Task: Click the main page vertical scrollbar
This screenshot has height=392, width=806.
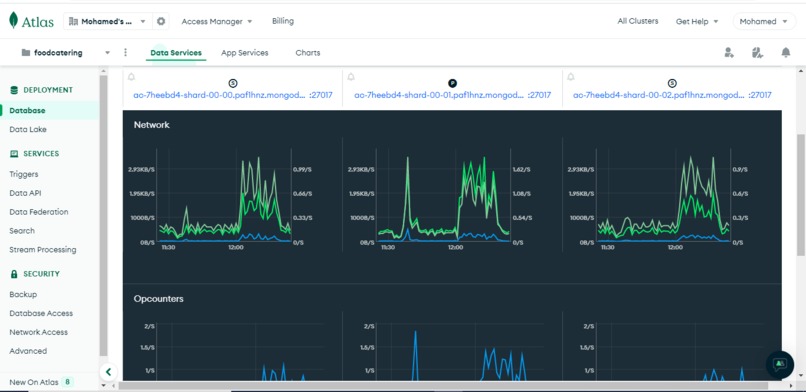Action: pyautogui.click(x=800, y=195)
